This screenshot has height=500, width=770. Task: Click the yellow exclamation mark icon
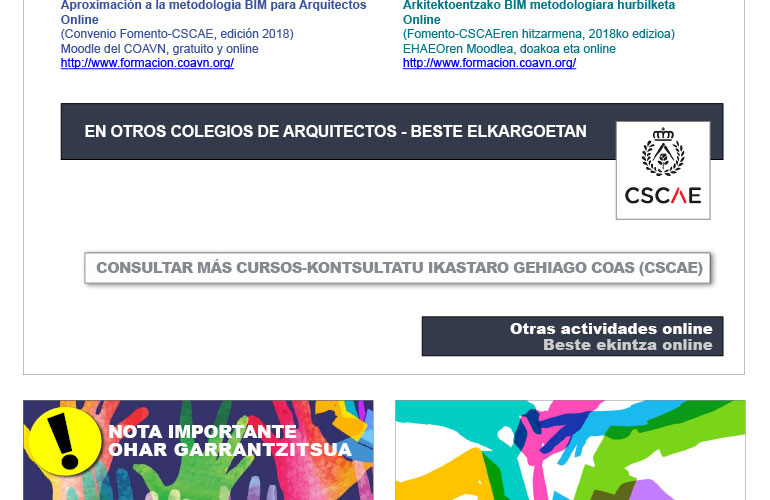coord(65,441)
